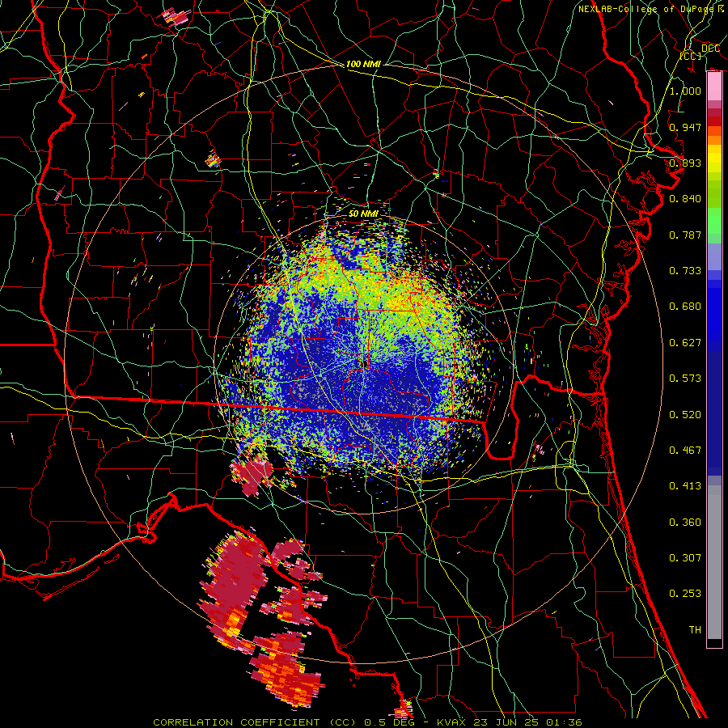This screenshot has width=728, height=728.
Task: Click the "23 JUN 25" date in caption
Action: click(x=506, y=722)
